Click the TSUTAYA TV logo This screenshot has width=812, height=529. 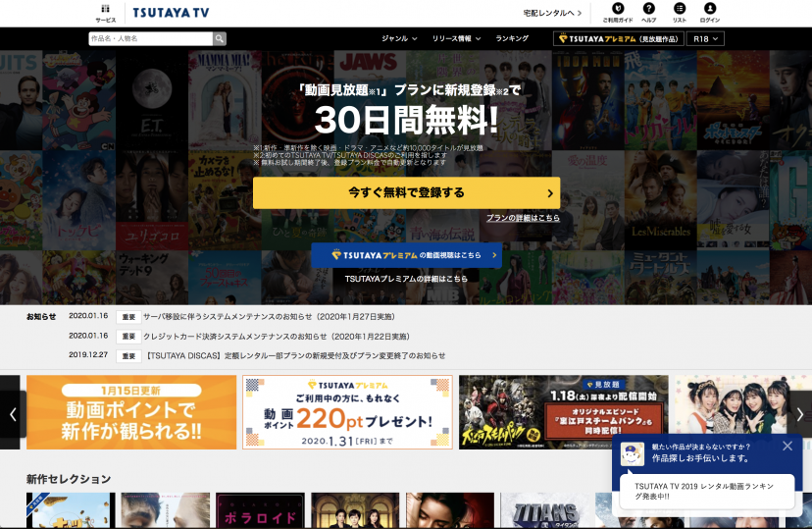point(171,13)
